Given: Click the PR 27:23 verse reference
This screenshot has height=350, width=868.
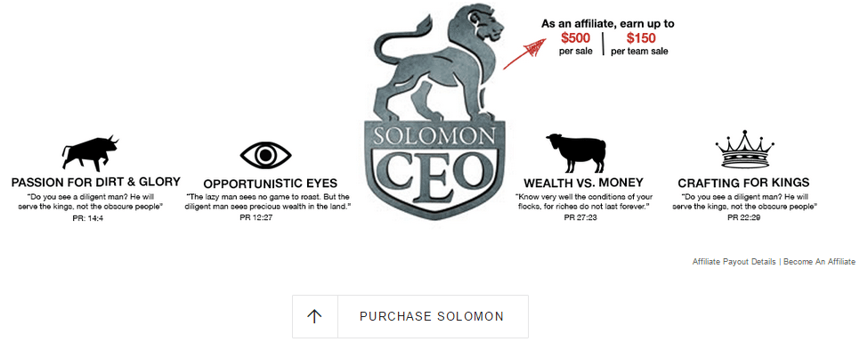Looking at the screenshot, I should [580, 217].
